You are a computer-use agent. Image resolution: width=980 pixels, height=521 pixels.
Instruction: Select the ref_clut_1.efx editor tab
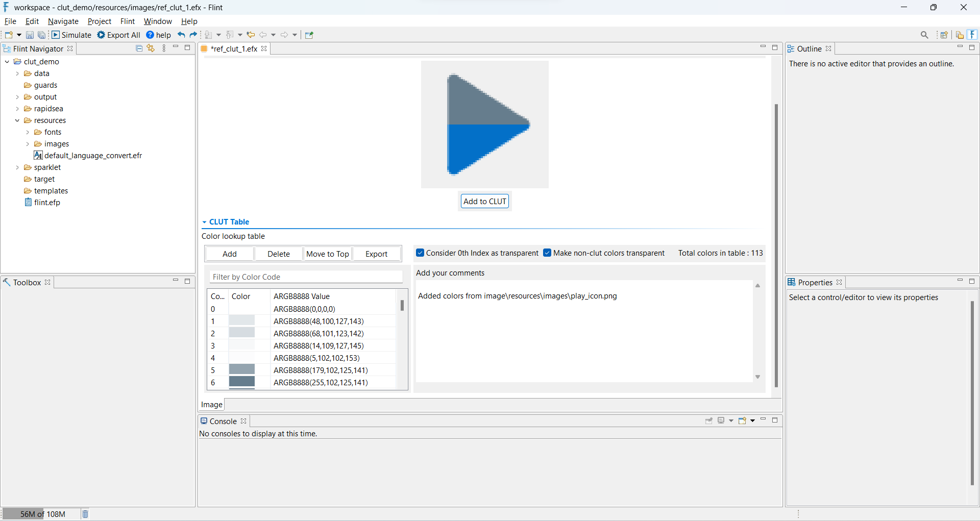pos(234,49)
